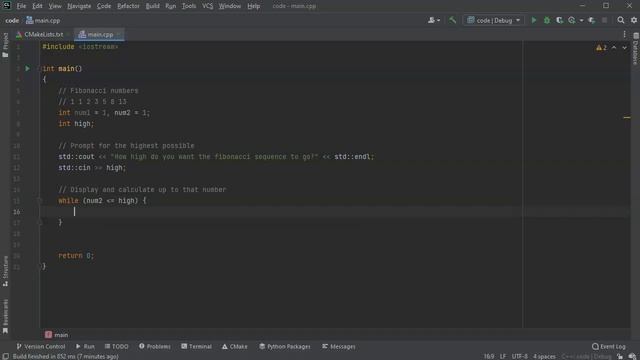Open the Edit menu

click(x=37, y=6)
